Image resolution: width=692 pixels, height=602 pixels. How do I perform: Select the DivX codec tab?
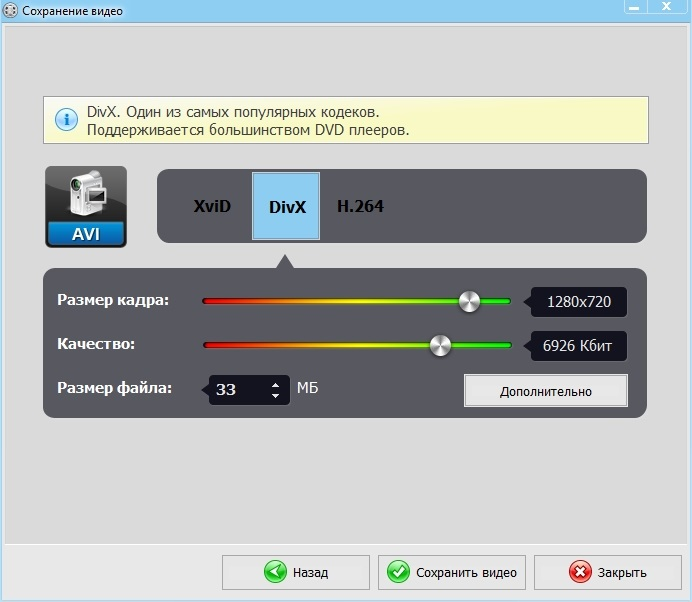point(286,206)
